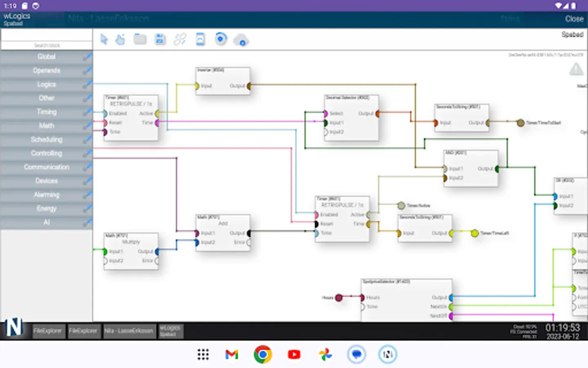Expand the Logics block category
This screenshot has width=588, height=368.
tap(47, 85)
